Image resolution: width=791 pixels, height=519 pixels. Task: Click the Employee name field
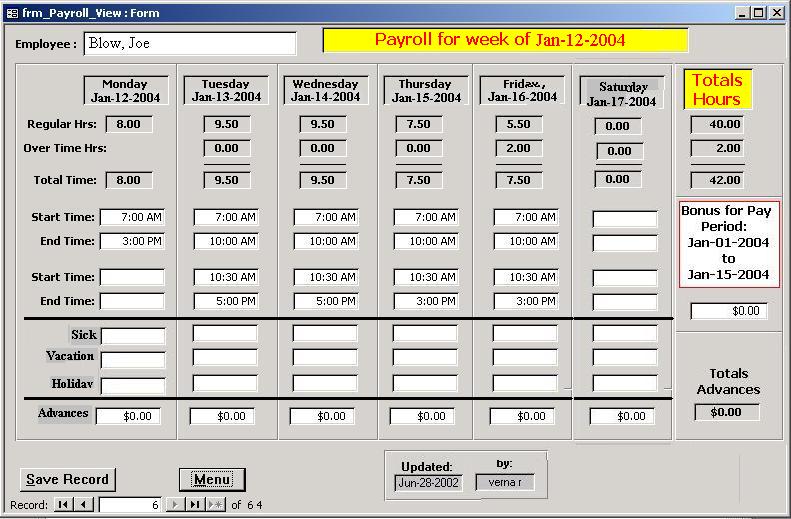click(x=190, y=44)
